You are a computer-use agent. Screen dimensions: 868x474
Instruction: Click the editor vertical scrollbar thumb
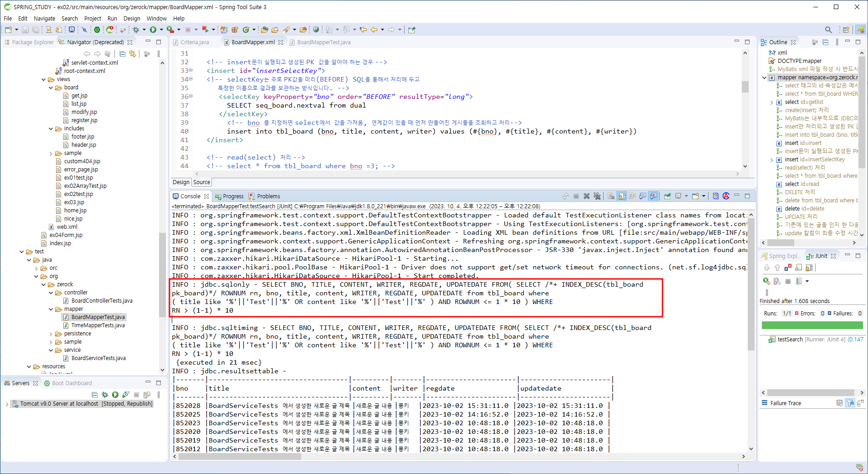pyautogui.click(x=745, y=86)
